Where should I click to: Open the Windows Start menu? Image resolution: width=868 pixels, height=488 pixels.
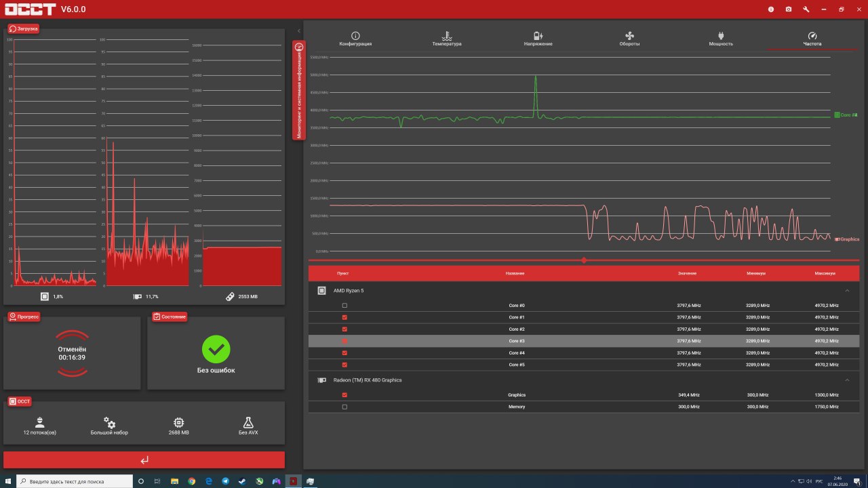click(8, 481)
